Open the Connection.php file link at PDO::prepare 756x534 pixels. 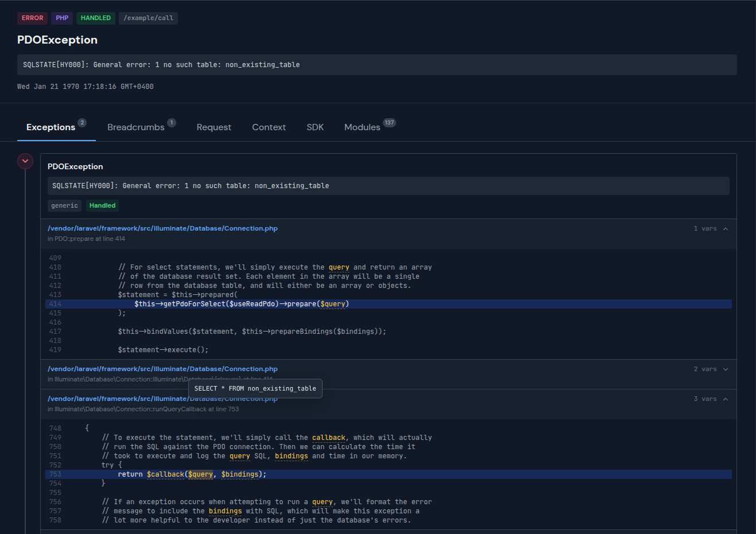click(162, 228)
